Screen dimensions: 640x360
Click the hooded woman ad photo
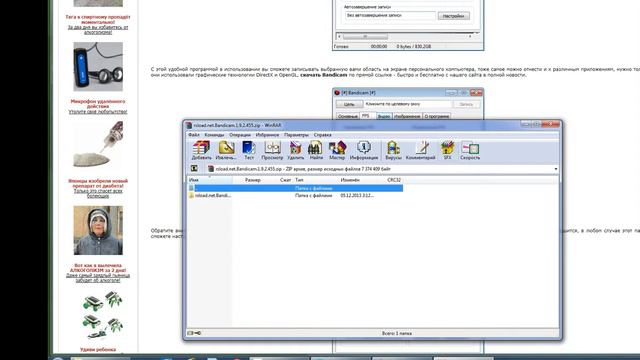click(98, 230)
